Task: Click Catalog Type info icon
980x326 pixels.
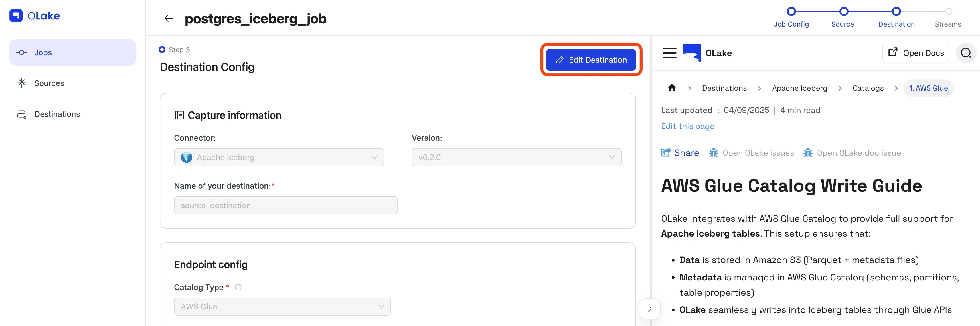Action: (238, 287)
